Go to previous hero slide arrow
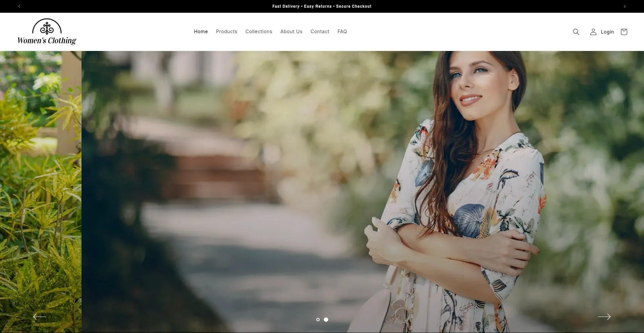Viewport: 644px width, 333px height. click(x=40, y=317)
